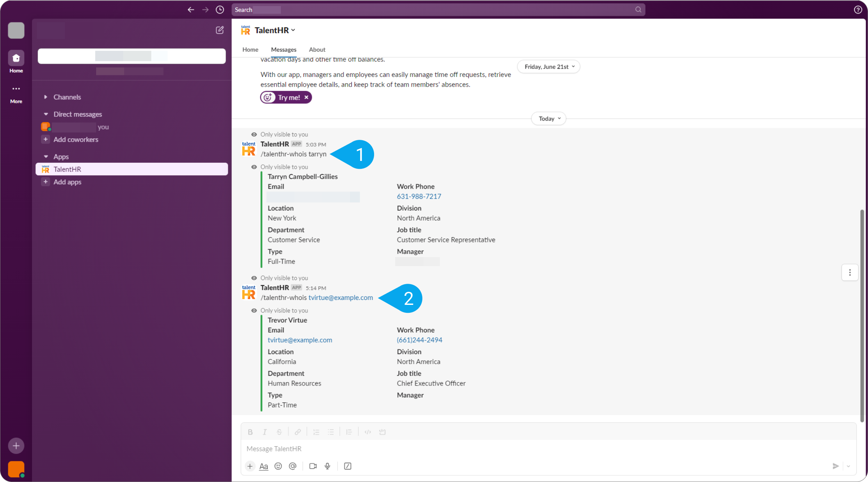
Task: Mention someone with the @ icon
Action: tap(293, 466)
